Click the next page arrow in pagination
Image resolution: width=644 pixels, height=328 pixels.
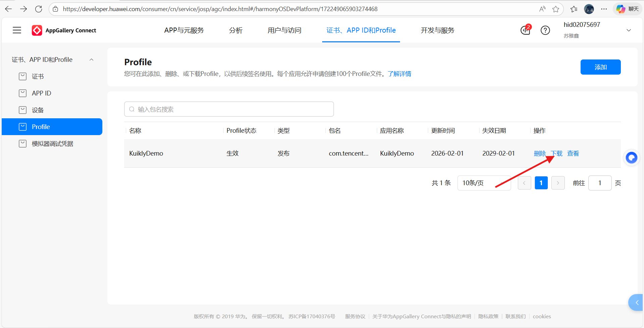(x=558, y=183)
